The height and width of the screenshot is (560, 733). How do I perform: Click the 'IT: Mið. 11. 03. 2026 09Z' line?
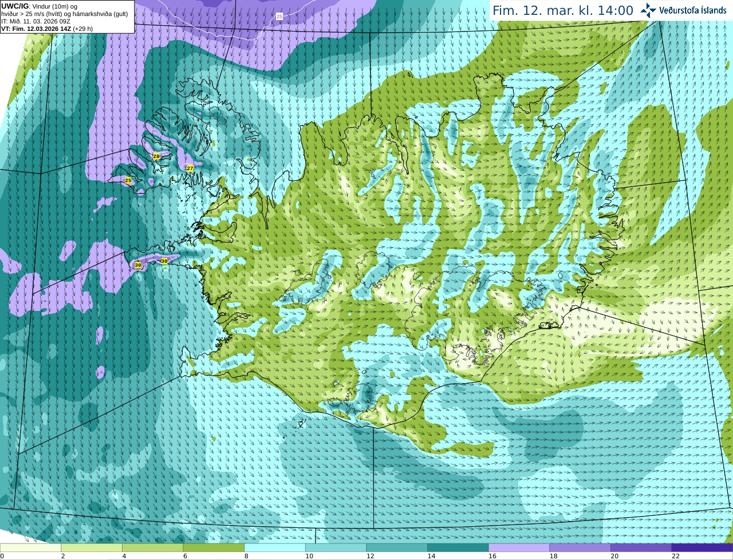[x=36, y=21]
